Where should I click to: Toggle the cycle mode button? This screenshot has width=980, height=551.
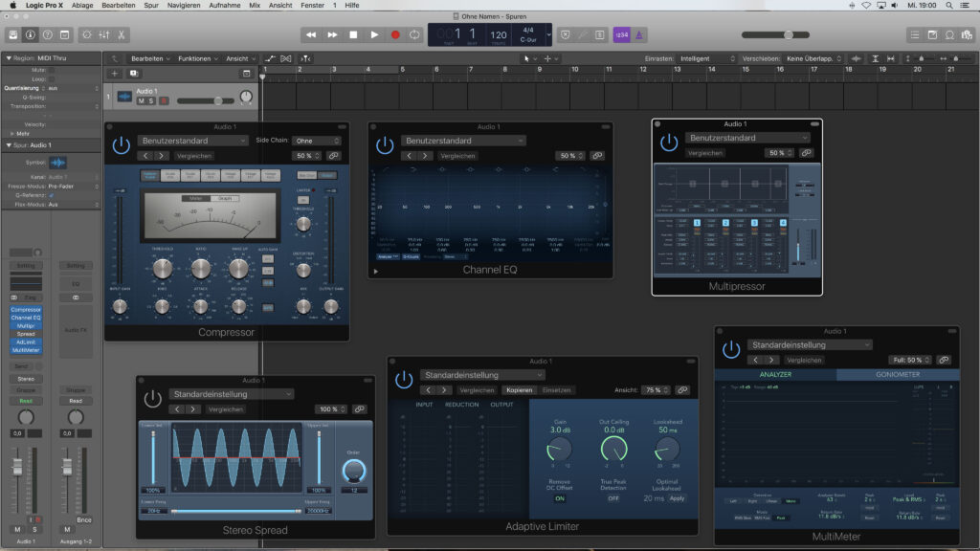(414, 35)
